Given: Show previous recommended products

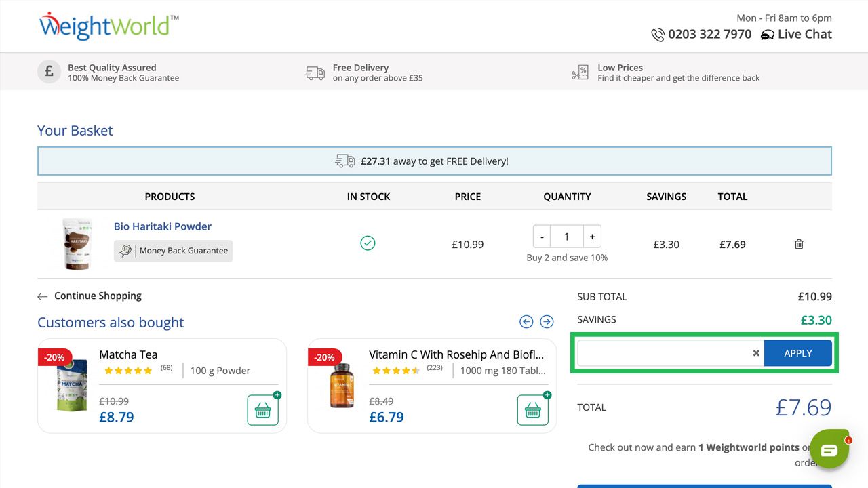Looking at the screenshot, I should [526, 322].
